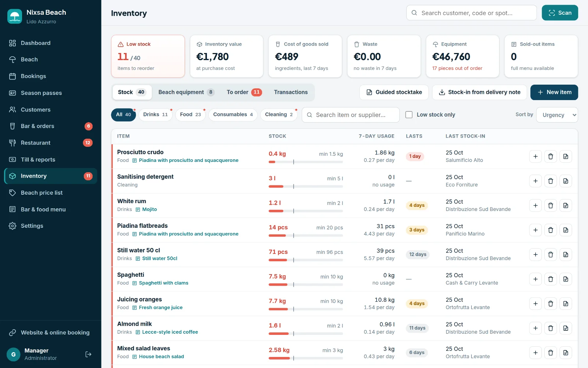Screen dimensions: 588x368
Task: Click the Piadina flatbreads stock level bar
Action: (x=306, y=236)
